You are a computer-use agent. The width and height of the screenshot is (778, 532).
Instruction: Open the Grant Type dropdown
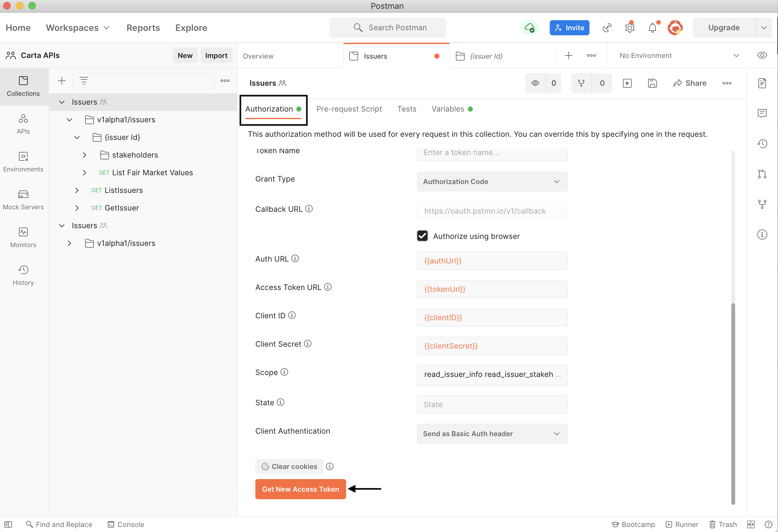coord(492,182)
